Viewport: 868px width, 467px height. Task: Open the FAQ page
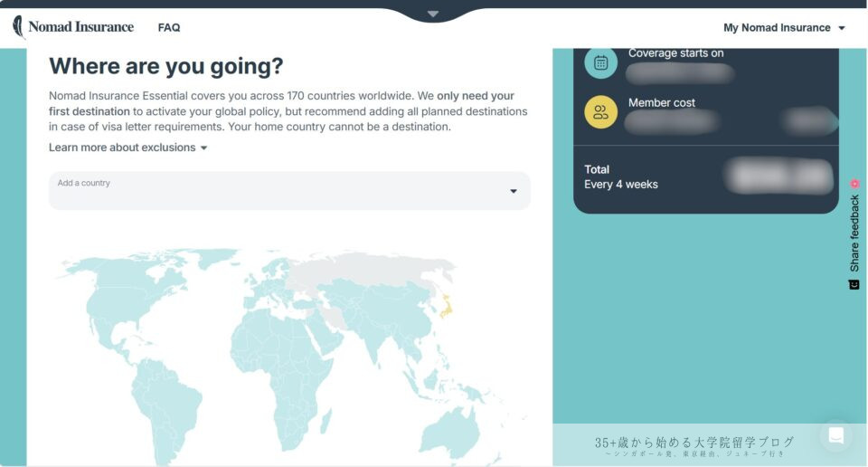click(x=169, y=27)
